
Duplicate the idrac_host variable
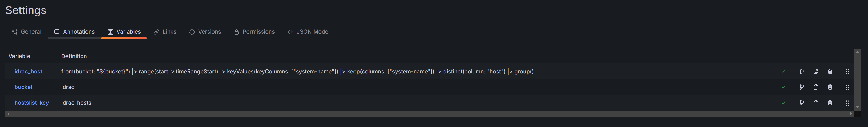tap(816, 72)
